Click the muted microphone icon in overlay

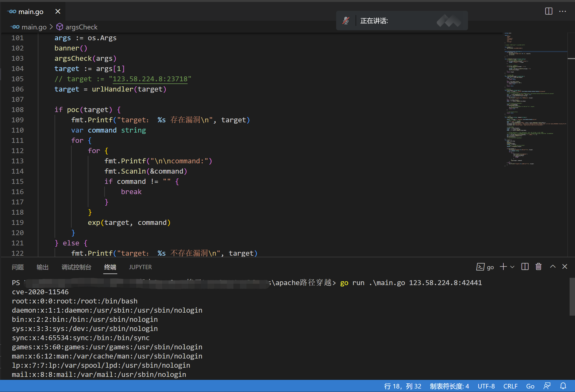(346, 21)
